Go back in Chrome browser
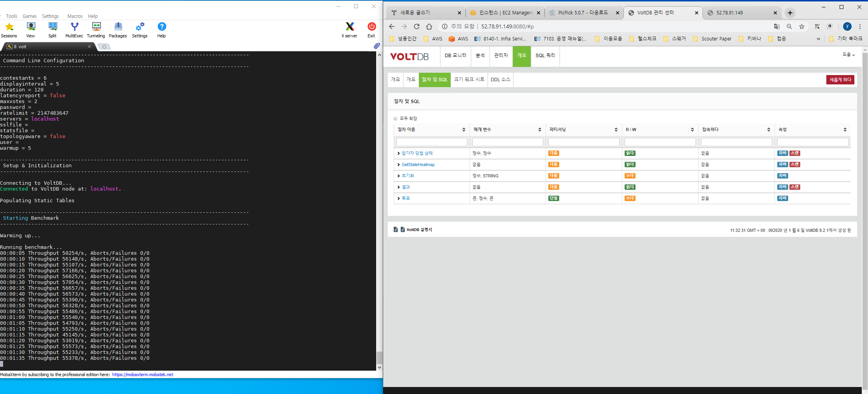The image size is (868, 394). (x=392, y=26)
